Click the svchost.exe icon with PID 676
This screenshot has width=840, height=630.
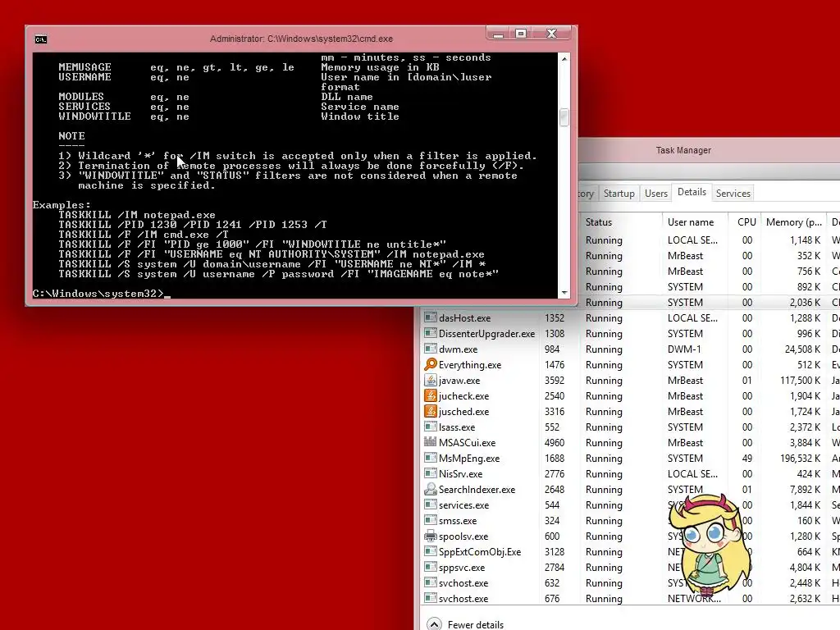pyautogui.click(x=430, y=598)
